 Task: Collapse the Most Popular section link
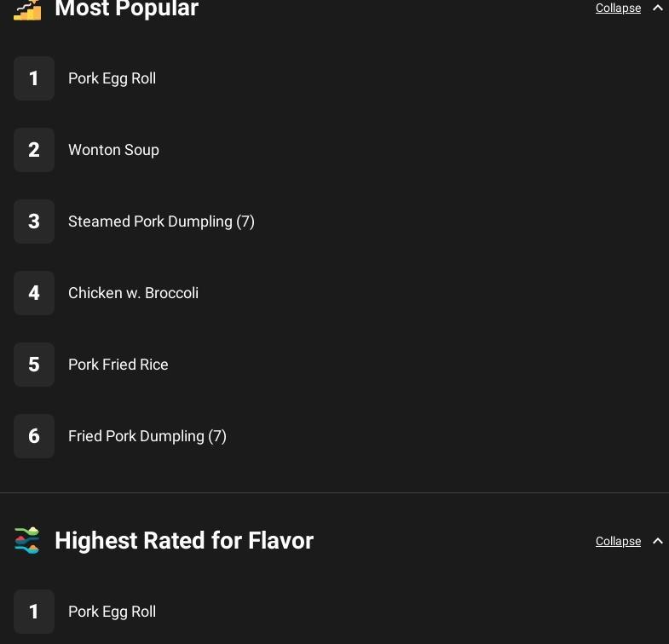coord(618,9)
